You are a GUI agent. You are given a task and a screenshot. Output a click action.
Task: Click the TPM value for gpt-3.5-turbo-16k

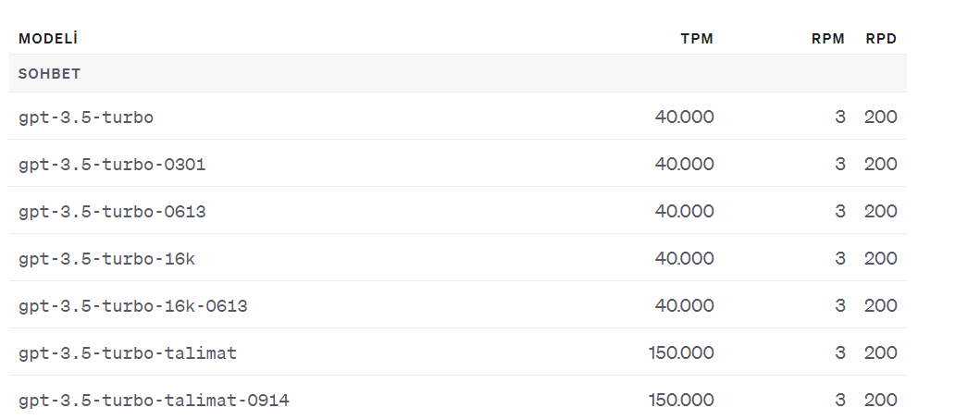coord(685,258)
